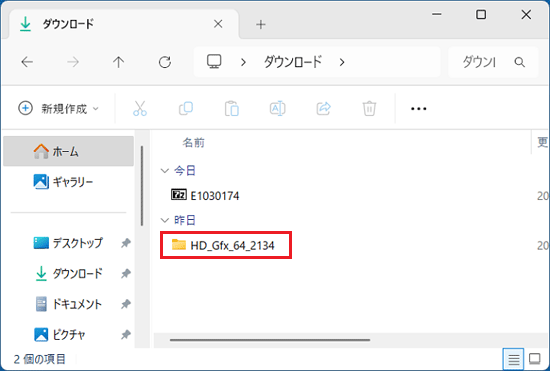Screen dimensions: 550x371
Task: Refresh the ダウンロード folder view
Action: click(x=165, y=62)
